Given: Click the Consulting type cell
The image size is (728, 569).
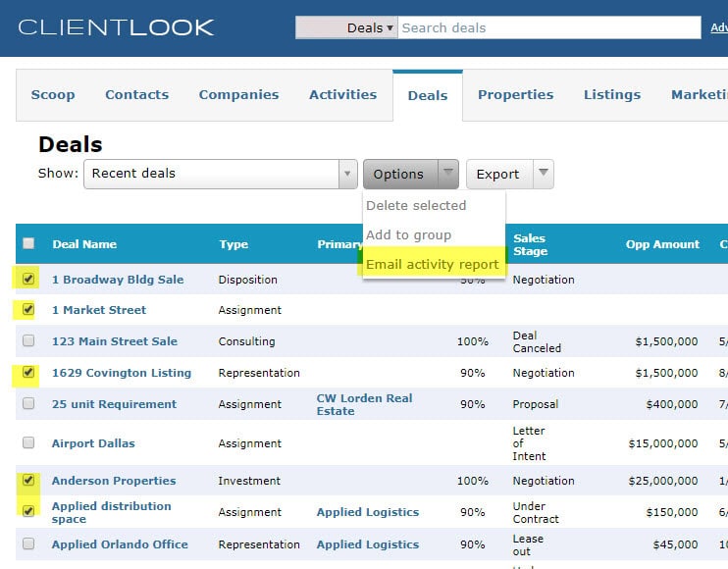Looking at the screenshot, I should tap(246, 341).
